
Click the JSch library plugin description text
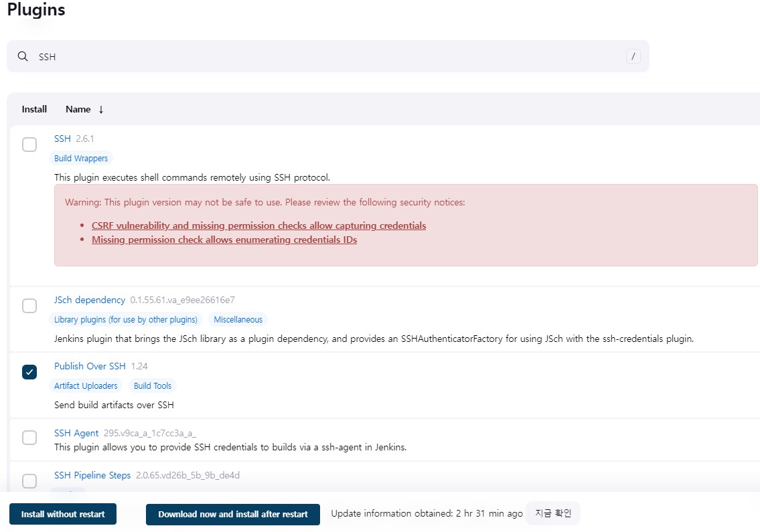click(x=374, y=339)
